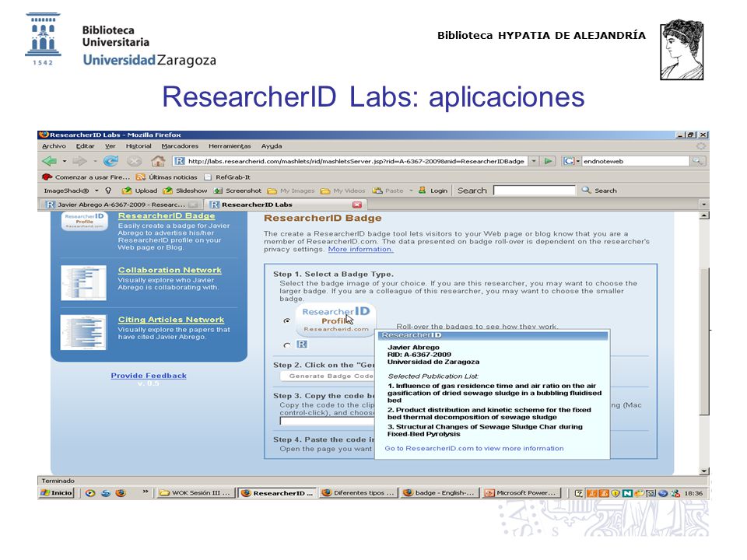Click the Collaboration Network thumbnail image
The image size is (747, 560).
click(83, 283)
